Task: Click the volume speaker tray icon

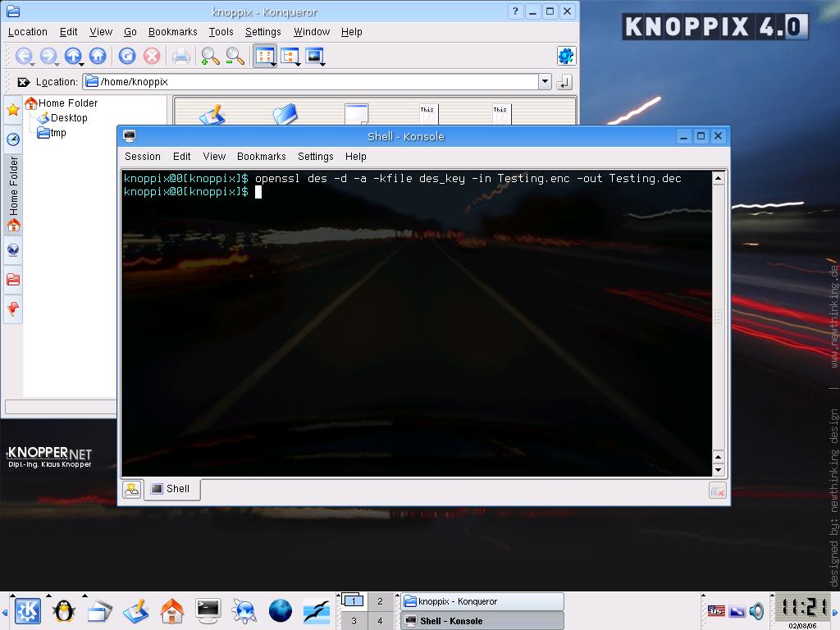Action: (756, 610)
